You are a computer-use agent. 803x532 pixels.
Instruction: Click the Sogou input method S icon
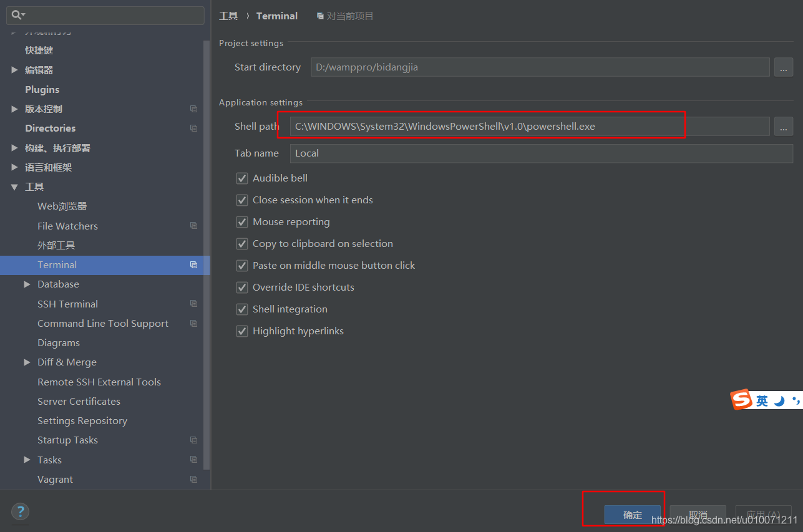pyautogui.click(x=741, y=400)
